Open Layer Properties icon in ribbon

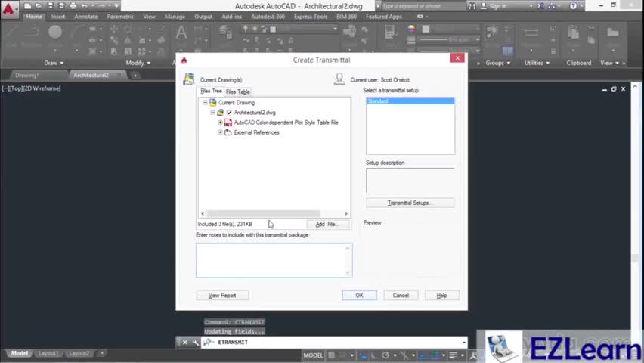click(x=224, y=31)
